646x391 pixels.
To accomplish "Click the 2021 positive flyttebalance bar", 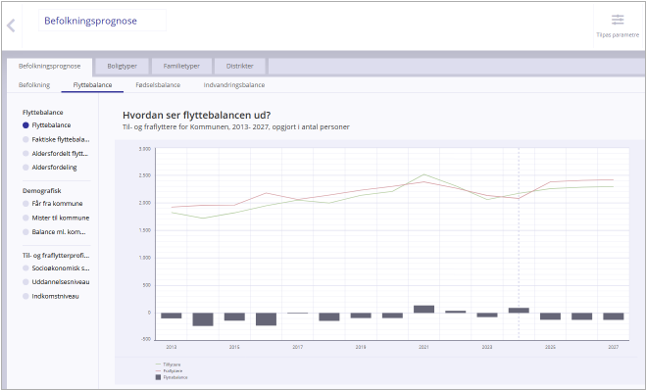I will [424, 309].
